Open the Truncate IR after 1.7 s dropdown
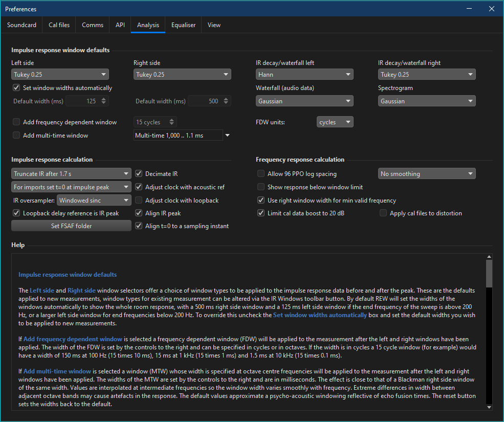The image size is (504, 422). coord(71,174)
